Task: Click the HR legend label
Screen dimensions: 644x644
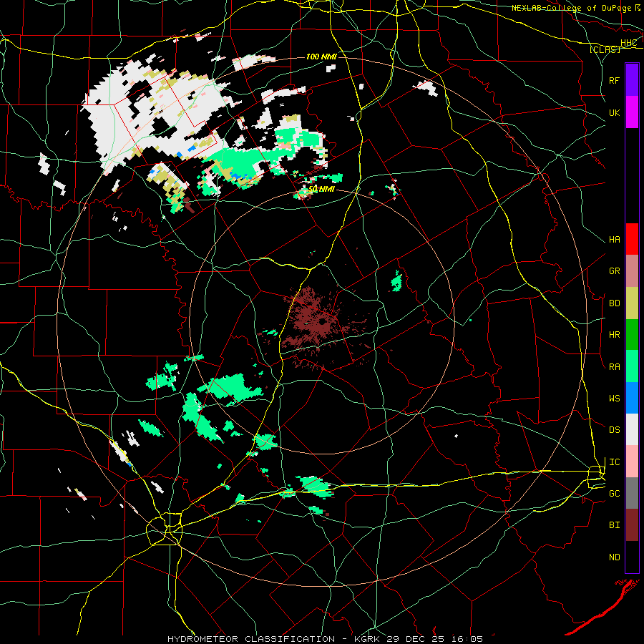Action: pyautogui.click(x=614, y=335)
